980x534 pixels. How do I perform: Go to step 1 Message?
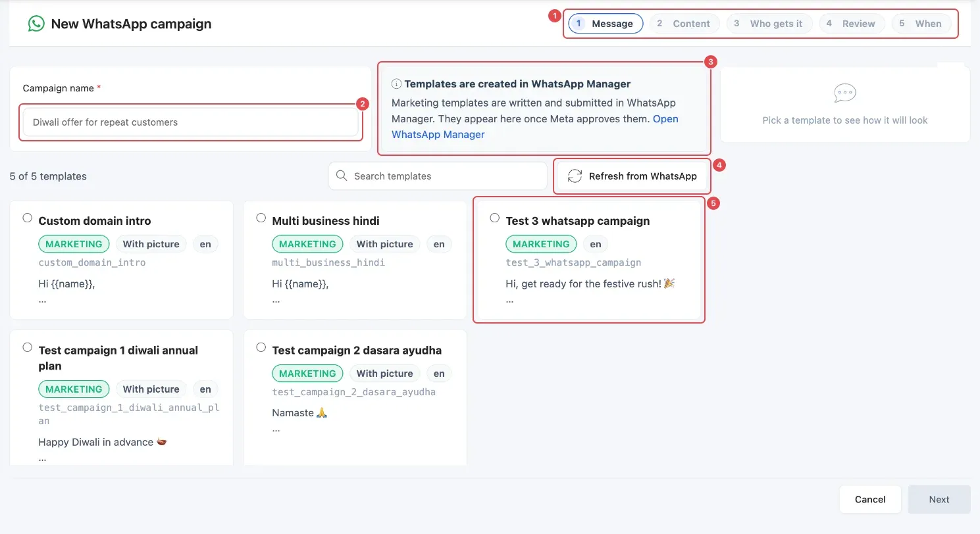[606, 24]
